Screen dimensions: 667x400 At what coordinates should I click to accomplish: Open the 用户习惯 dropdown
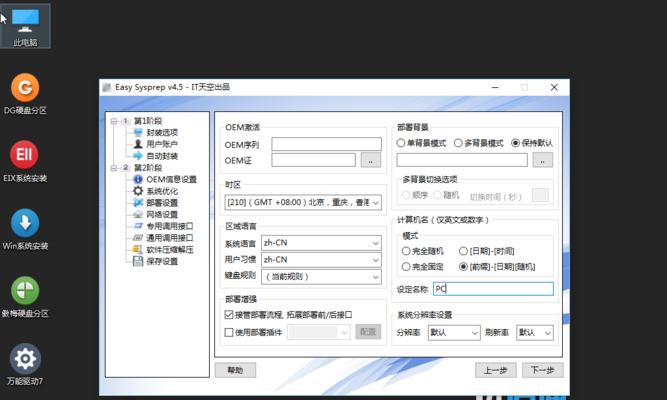click(321, 260)
